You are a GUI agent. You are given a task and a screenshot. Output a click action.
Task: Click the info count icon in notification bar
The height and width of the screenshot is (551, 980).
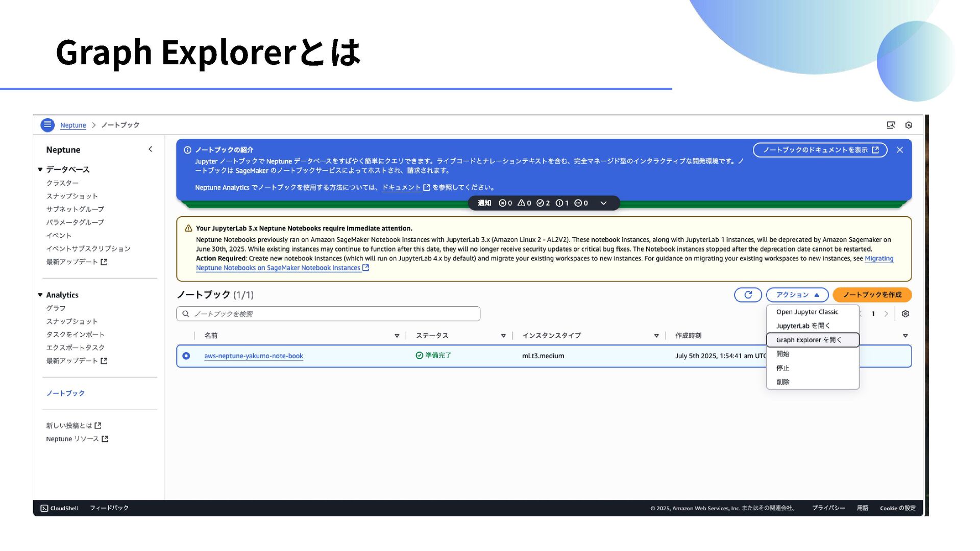(559, 203)
